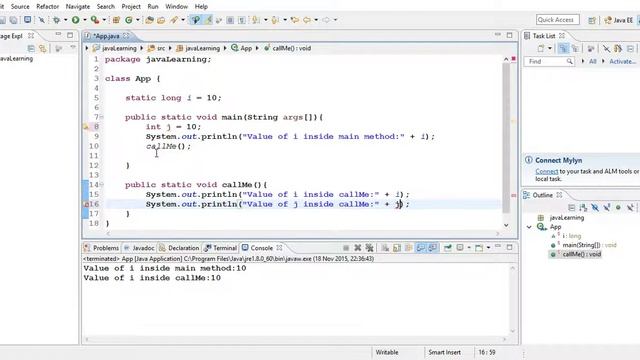The image size is (640, 360).
Task: Switch to the Java EE perspective
Action: click(618, 20)
